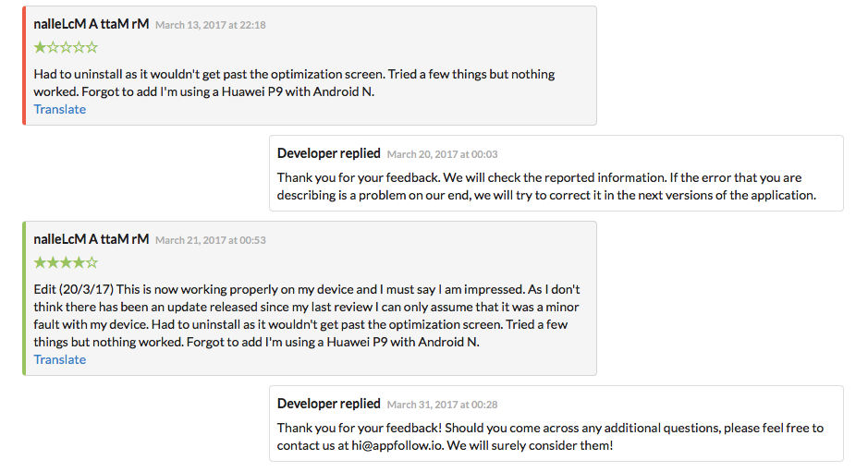
Task: Click the "March 13, 2017 at 22:18" timestamp
Action: (210, 25)
